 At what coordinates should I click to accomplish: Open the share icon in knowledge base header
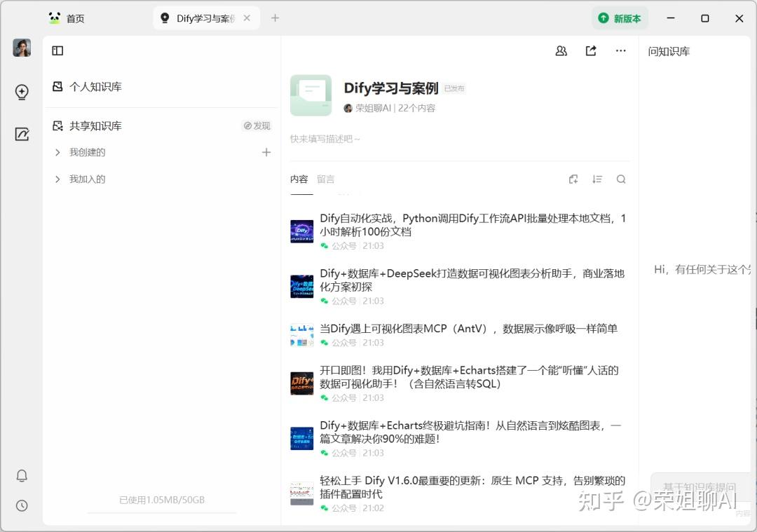pos(591,50)
